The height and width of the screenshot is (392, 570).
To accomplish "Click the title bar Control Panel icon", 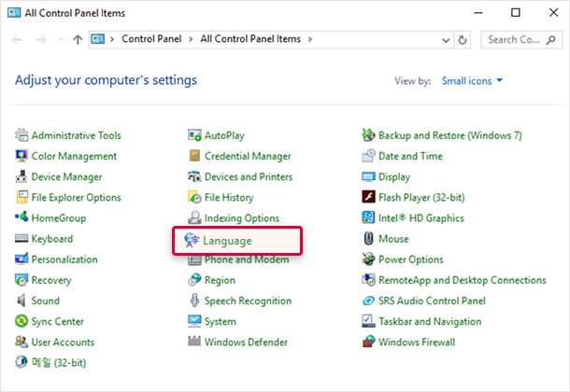I will (x=14, y=13).
